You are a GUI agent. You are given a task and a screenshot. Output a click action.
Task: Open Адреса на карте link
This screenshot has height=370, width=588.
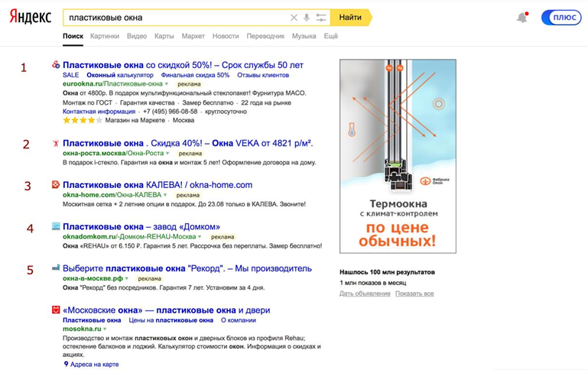coord(95,364)
